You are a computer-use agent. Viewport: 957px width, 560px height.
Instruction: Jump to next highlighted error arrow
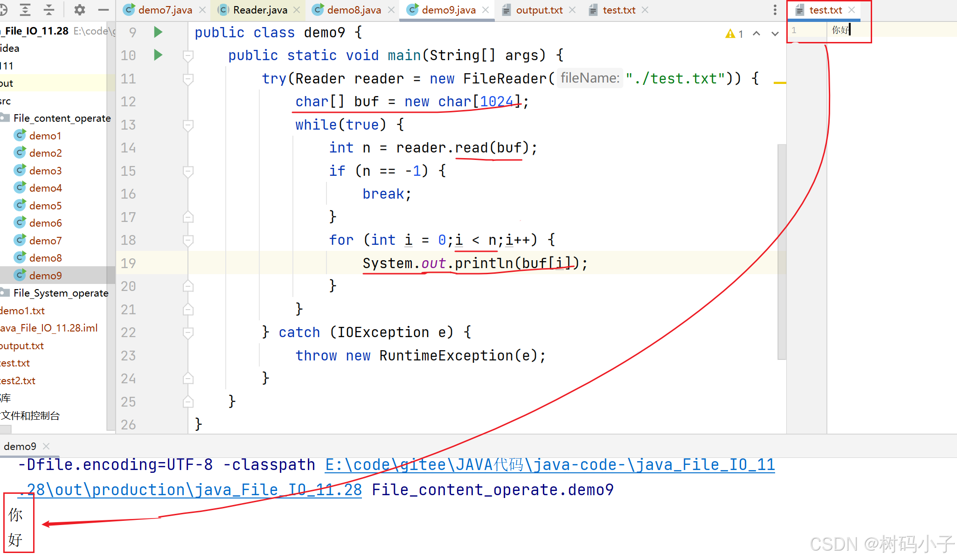[x=775, y=34]
